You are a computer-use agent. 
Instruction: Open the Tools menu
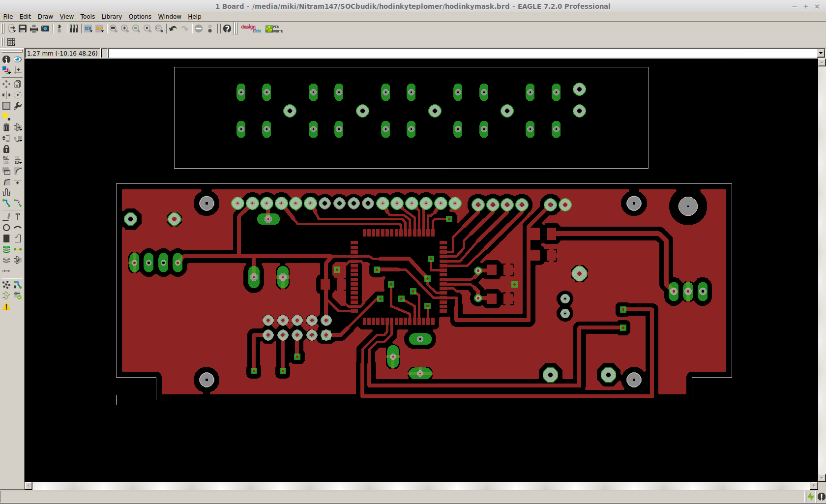pyautogui.click(x=88, y=16)
